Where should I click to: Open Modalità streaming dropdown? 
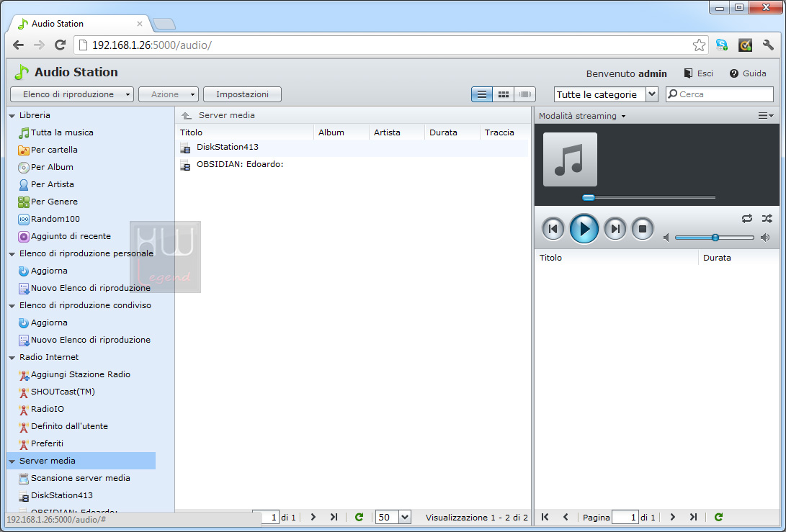tap(582, 116)
